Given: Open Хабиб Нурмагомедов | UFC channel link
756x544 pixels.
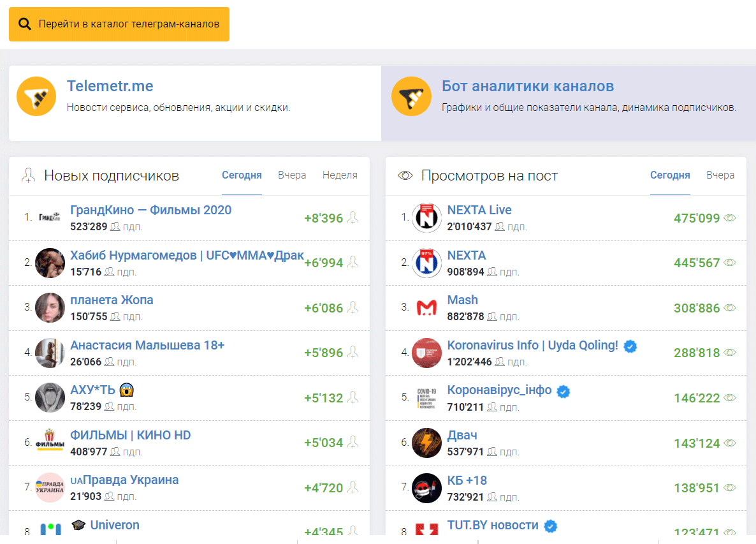Looking at the screenshot, I should pyautogui.click(x=187, y=255).
